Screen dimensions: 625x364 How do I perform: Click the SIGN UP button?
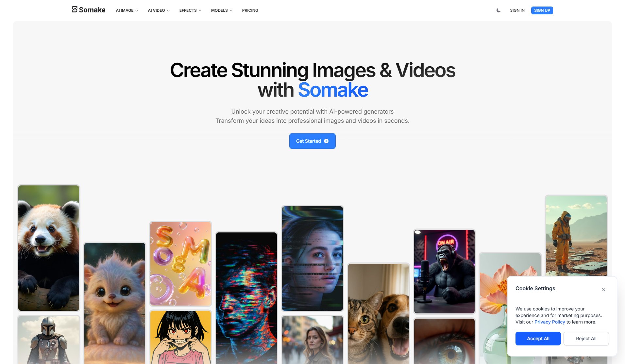coord(542,10)
